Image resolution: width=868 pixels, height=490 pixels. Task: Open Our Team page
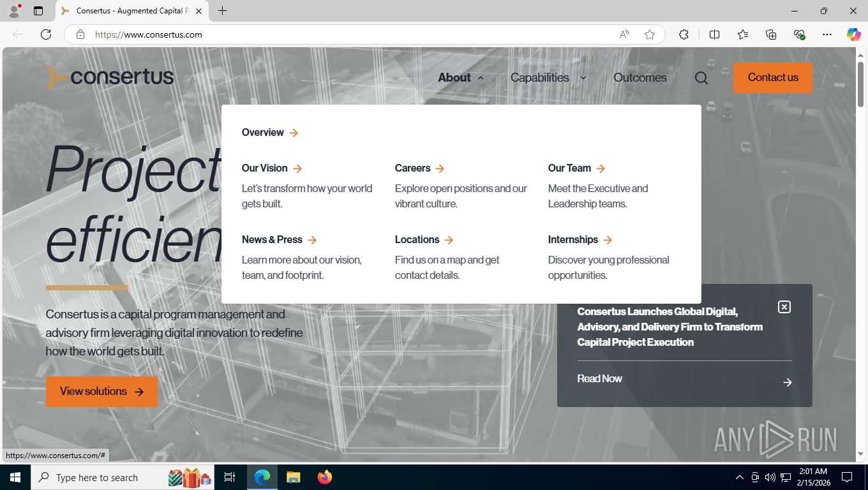(x=570, y=168)
